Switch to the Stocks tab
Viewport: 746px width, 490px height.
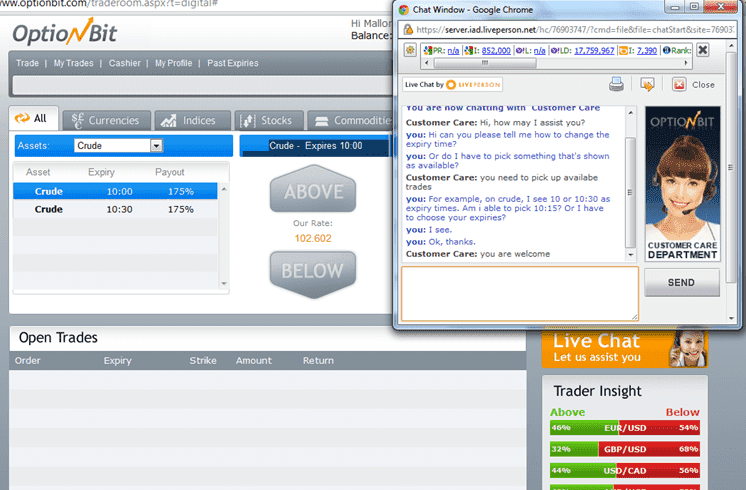tap(269, 120)
